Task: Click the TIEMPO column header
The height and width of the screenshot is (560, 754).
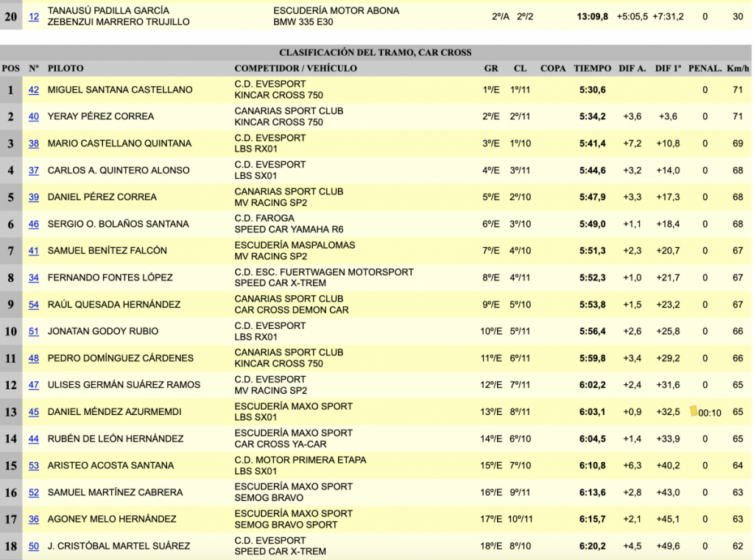Action: click(592, 68)
